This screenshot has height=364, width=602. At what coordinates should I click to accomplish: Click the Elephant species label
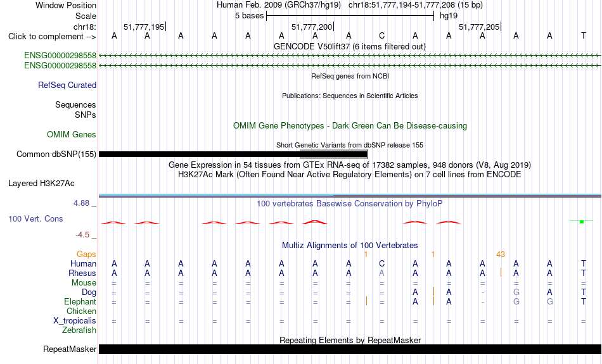(x=80, y=302)
